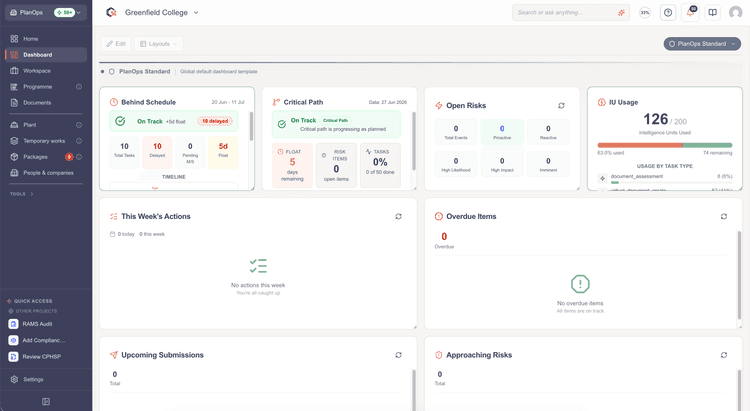Screen dimensions: 750x411
Task: Collapse the sidebar panel icon at bottom
Action: click(x=46, y=401)
